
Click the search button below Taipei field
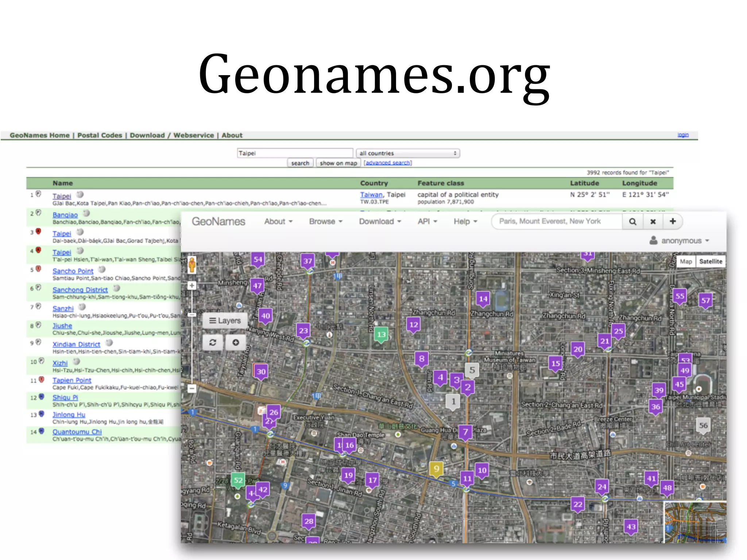[300, 163]
